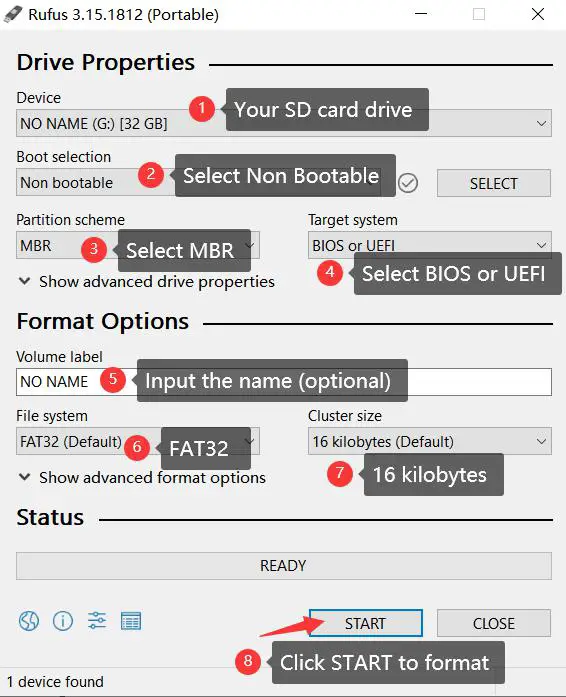This screenshot has height=697, width=566.
Task: Click START to begin formatting
Action: [365, 623]
